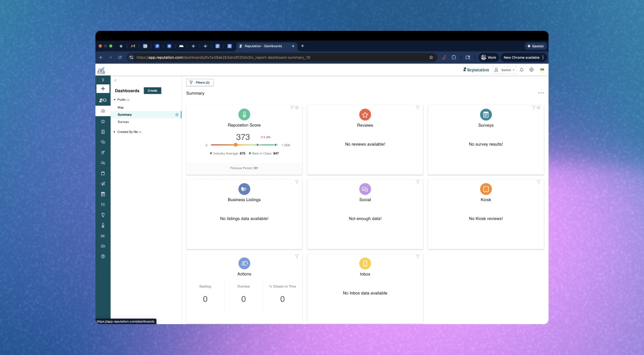Click the filter icon on Business Listings card
The width and height of the screenshot is (644, 355).
tap(297, 182)
